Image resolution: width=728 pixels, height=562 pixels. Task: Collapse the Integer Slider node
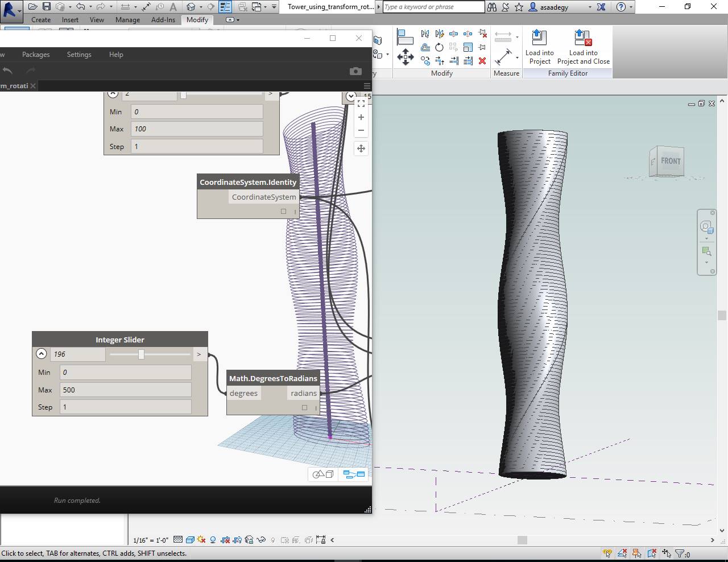coord(41,354)
